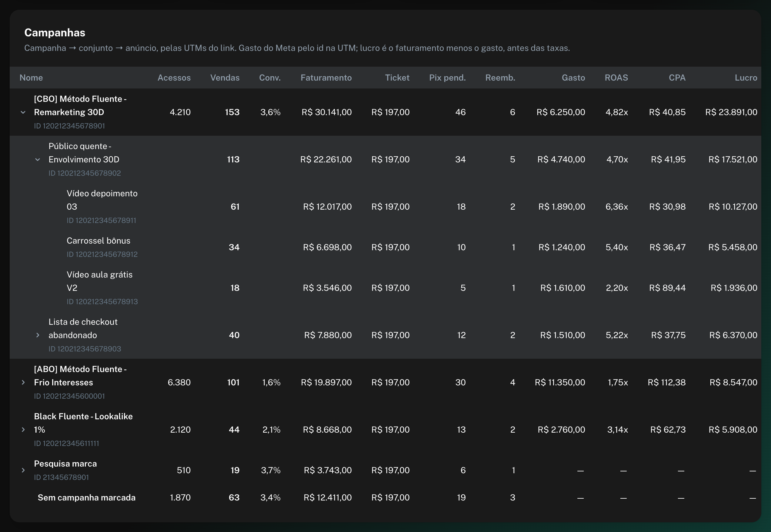771x532 pixels.
Task: Collapse the [CBO] Método Fluente Remarketing 30D campaign
Action: pos(23,112)
